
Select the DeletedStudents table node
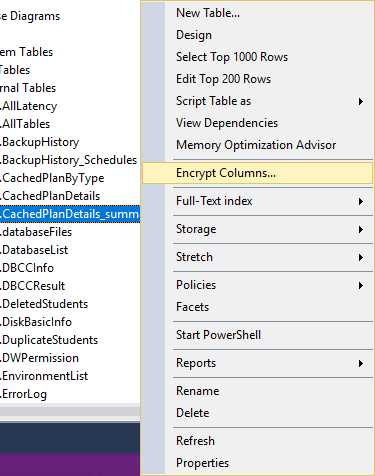pos(44,304)
